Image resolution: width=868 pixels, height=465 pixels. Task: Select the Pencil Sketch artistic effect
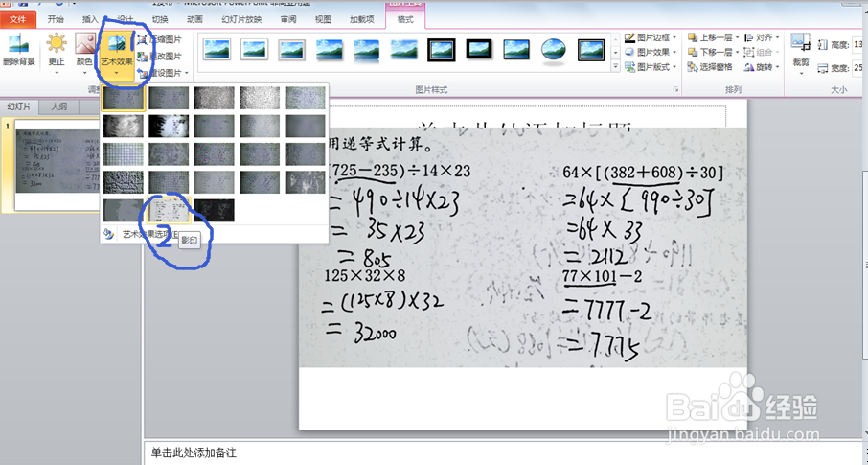(260, 98)
